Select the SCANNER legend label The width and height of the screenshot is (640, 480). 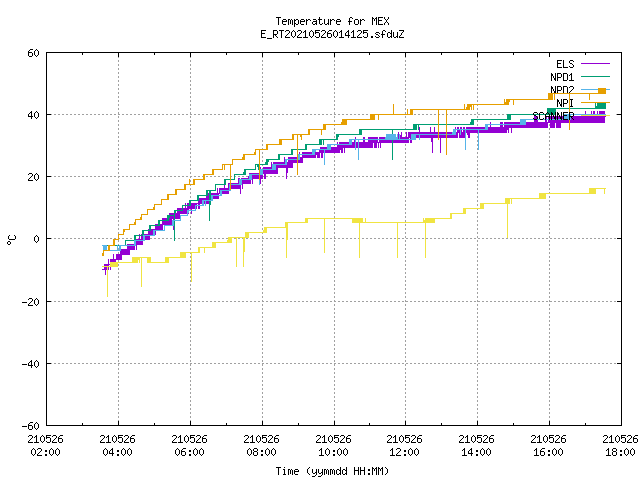tap(553, 116)
